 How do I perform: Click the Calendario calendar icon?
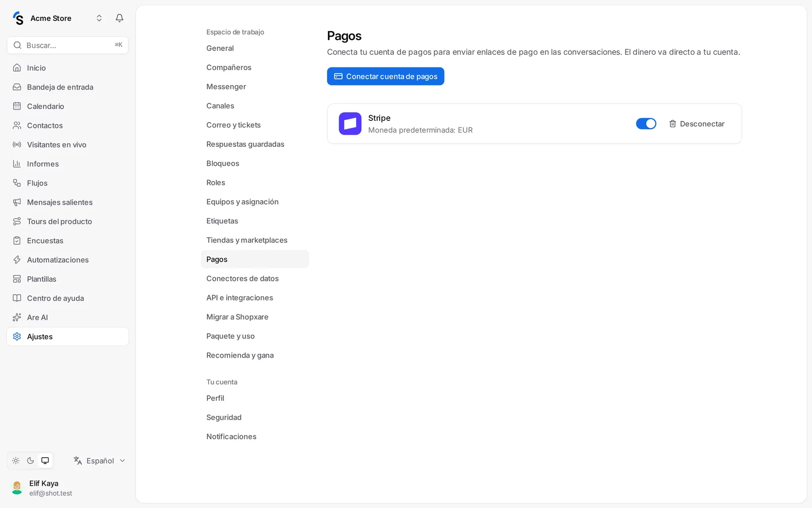(x=17, y=106)
